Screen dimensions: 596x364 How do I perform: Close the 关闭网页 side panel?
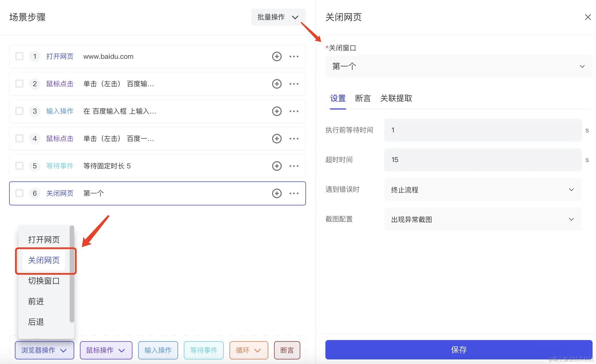[588, 17]
